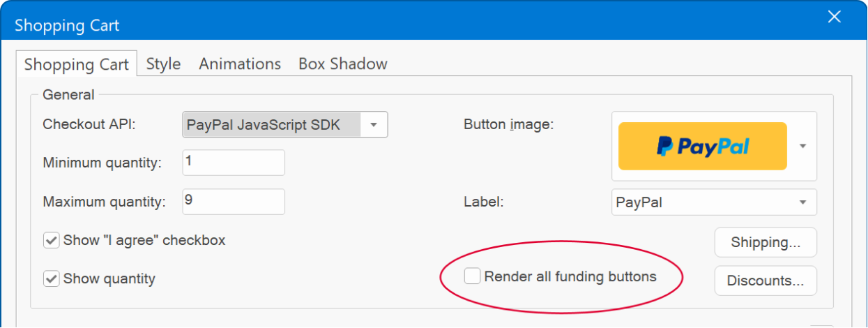This screenshot has height=328, width=868.
Task: Switch to the Style tab
Action: click(x=163, y=64)
